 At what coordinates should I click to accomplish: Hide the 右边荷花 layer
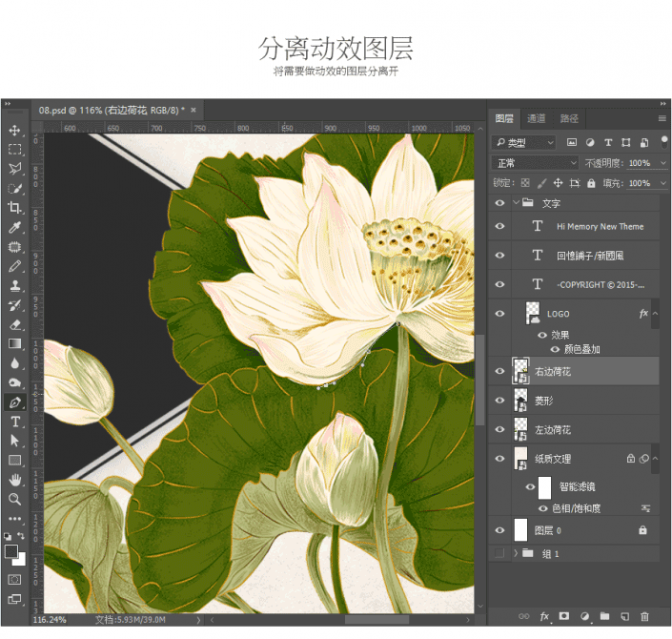[x=499, y=371]
